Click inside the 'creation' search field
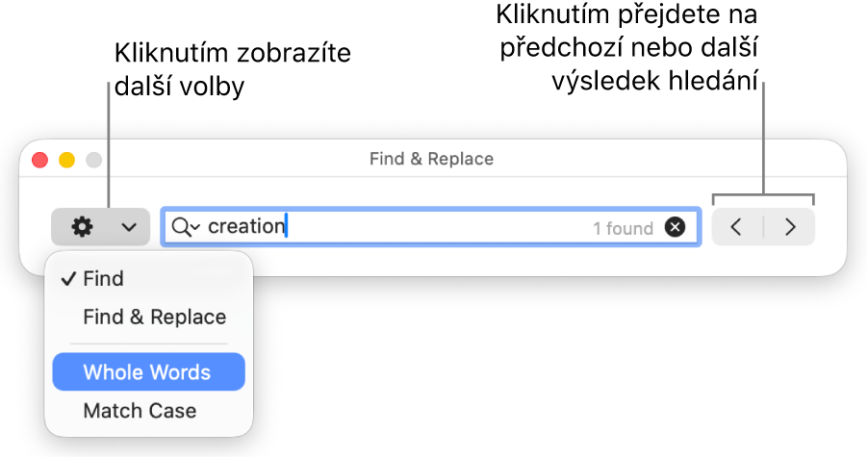This screenshot has height=457, width=868. [x=433, y=227]
